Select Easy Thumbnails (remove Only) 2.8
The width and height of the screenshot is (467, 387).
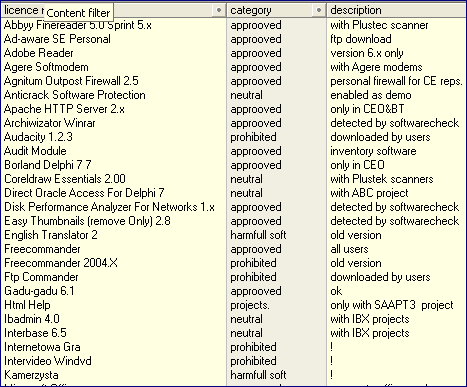(x=87, y=221)
